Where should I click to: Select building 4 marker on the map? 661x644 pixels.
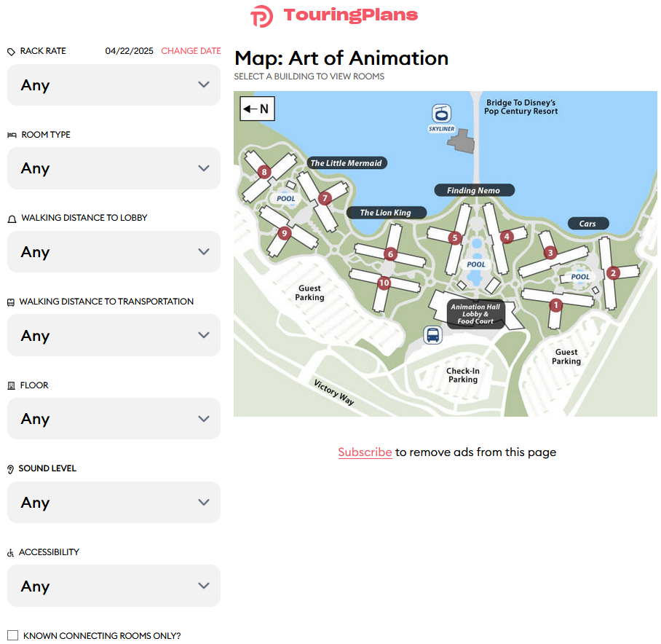coord(507,237)
